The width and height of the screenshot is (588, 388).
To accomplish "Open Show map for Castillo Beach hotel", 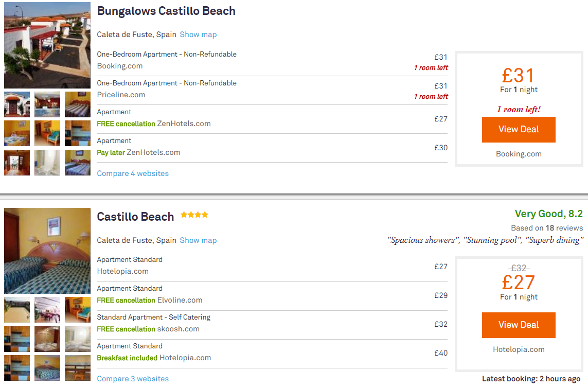I will tap(198, 240).
